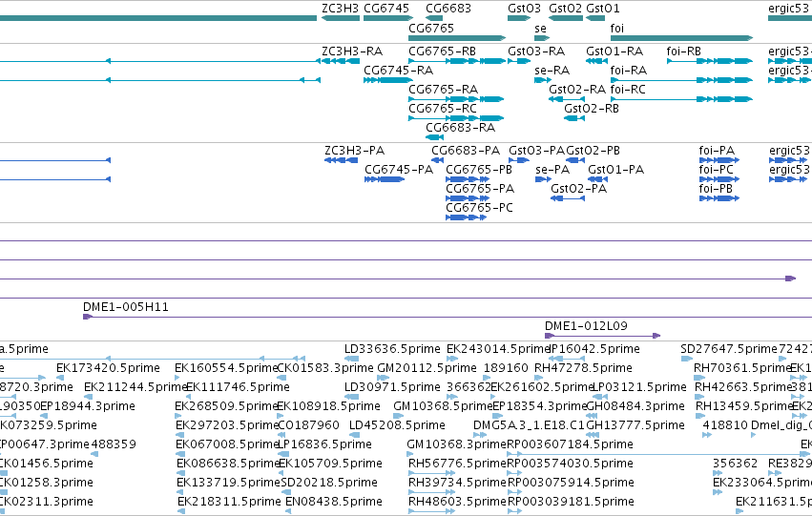This screenshot has width=812, height=516.
Task: Select protein ZC3H3-PA
Action: (x=355, y=151)
